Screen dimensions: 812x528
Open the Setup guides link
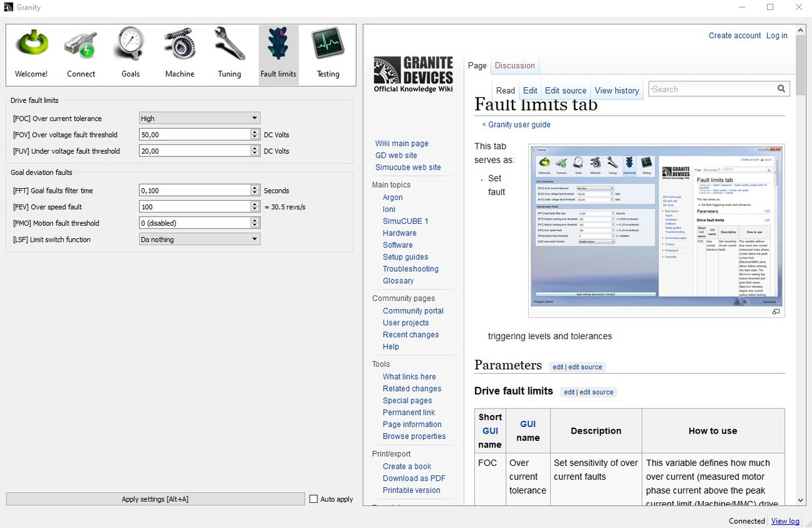[x=406, y=257]
